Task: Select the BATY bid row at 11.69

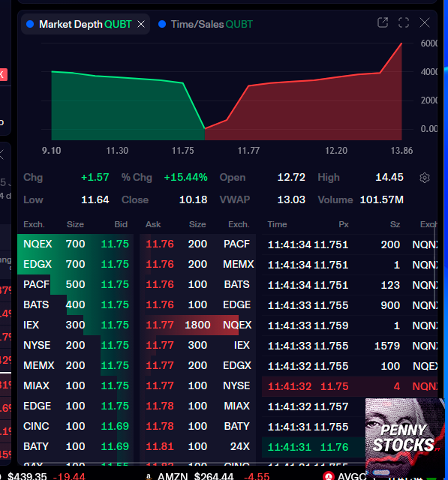Action: [76, 446]
